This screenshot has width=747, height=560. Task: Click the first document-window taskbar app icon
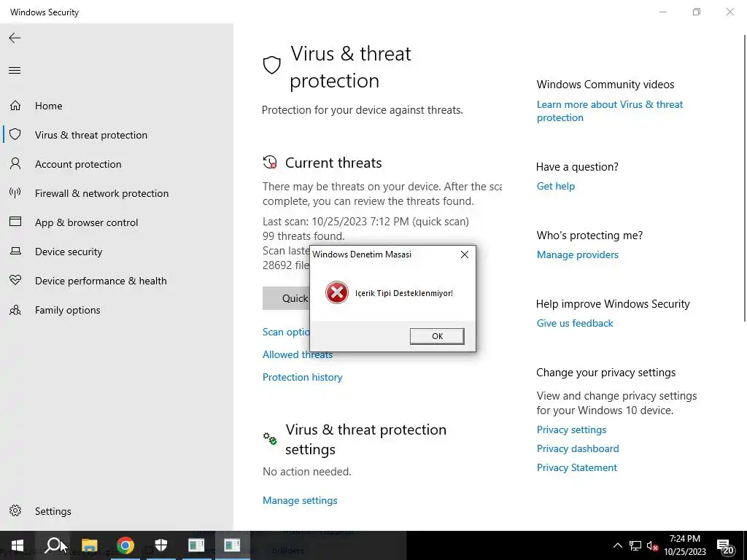click(x=196, y=545)
